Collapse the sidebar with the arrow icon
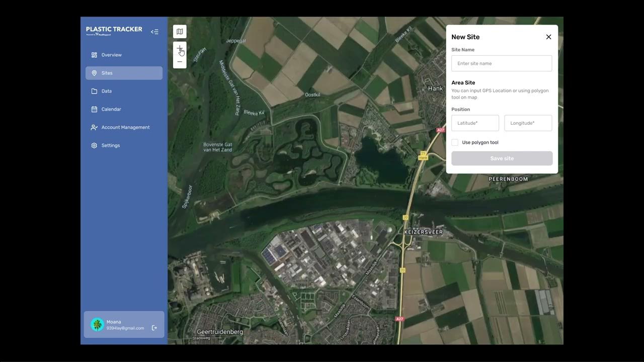 click(154, 32)
